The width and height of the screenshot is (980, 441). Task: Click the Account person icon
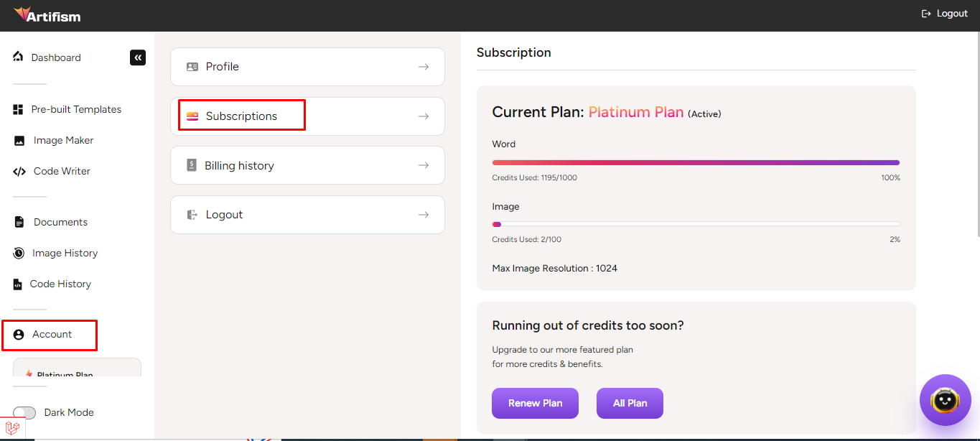[19, 335]
